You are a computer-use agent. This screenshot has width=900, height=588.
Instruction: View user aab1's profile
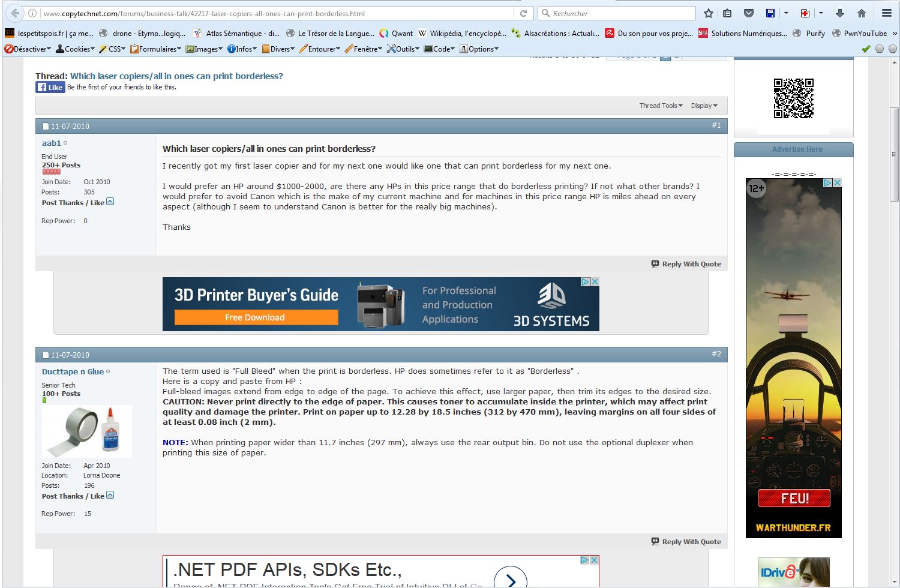pos(52,143)
